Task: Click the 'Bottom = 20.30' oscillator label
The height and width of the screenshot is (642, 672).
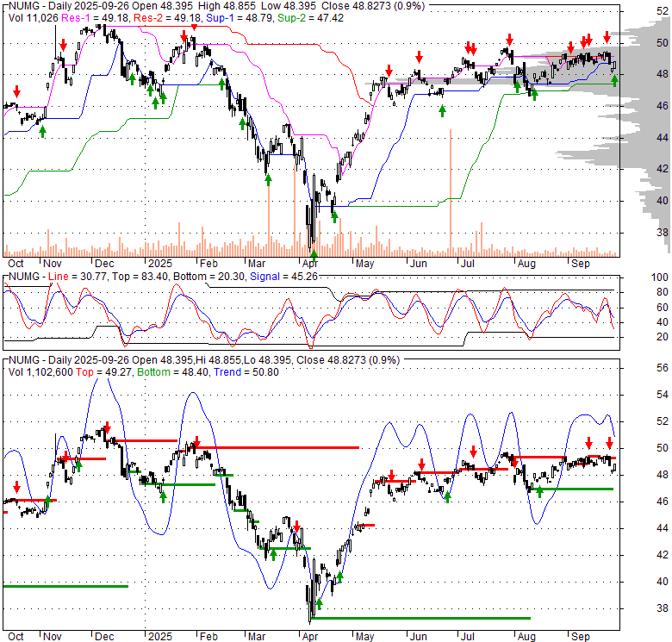Action: tap(209, 277)
